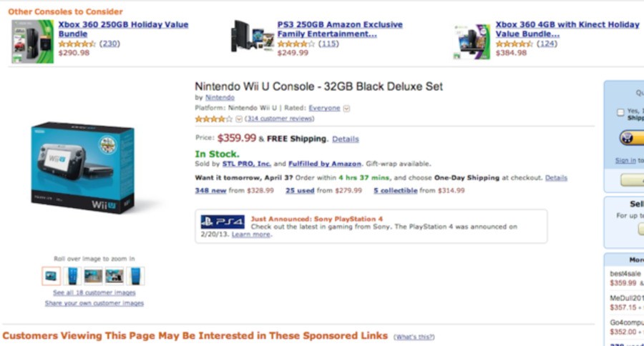Click the PS3 250GB bundle product image

click(x=253, y=39)
